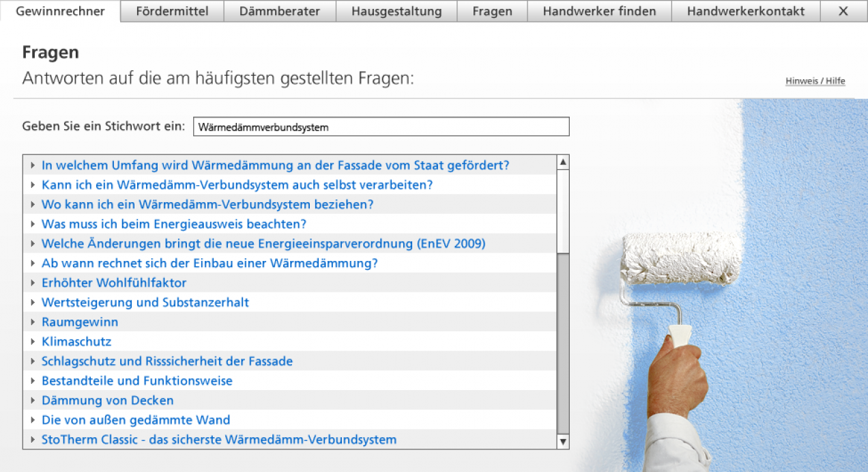The width and height of the screenshot is (868, 472).
Task: Expand the Raumgewinn entry
Action: (78, 321)
